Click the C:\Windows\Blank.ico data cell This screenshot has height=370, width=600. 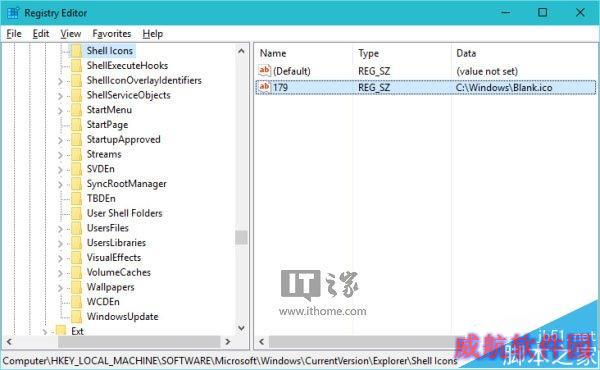pyautogui.click(x=504, y=88)
